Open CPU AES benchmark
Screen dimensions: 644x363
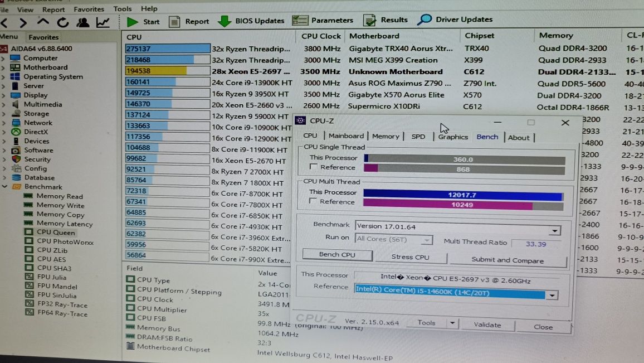point(51,259)
